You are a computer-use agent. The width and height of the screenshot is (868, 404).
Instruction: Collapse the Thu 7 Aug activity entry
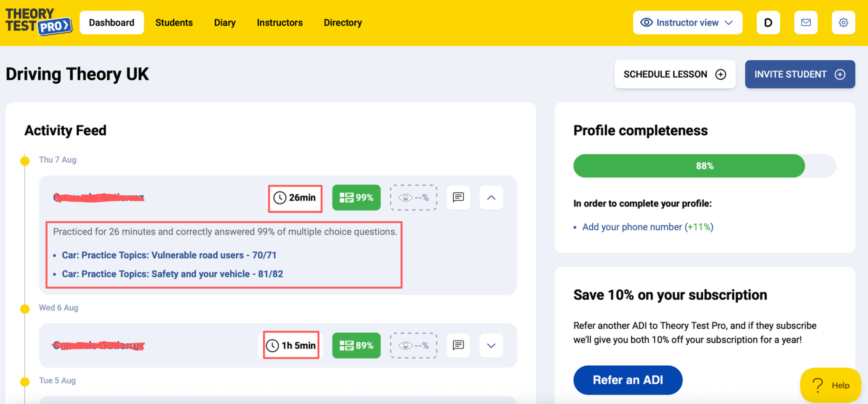(x=491, y=197)
